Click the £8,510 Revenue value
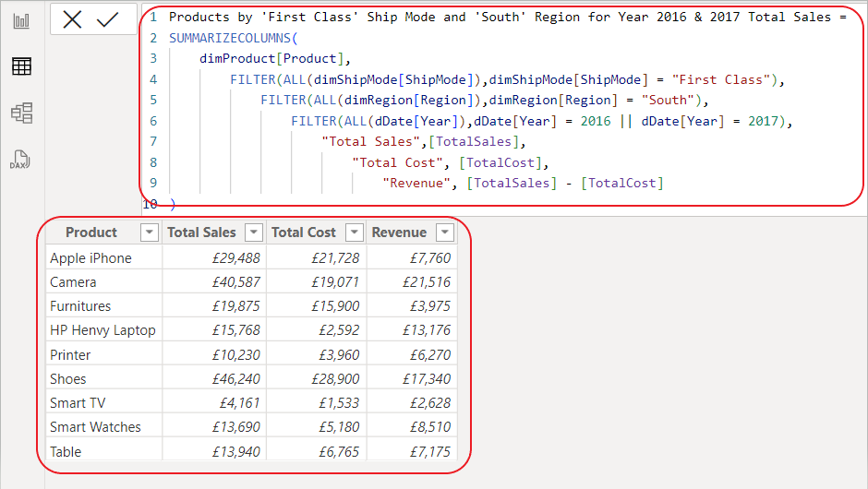868x489 pixels. point(430,427)
